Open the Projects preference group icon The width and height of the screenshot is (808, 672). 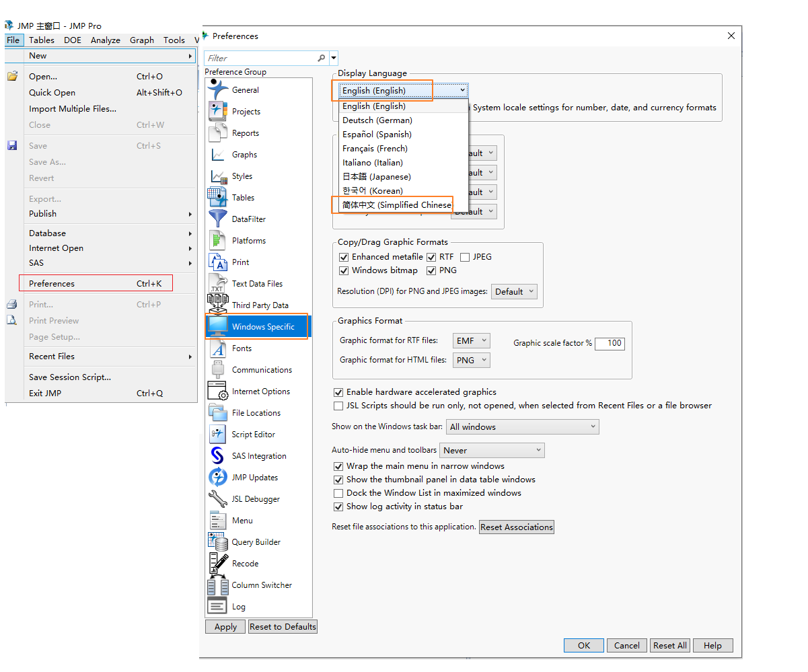click(x=218, y=111)
